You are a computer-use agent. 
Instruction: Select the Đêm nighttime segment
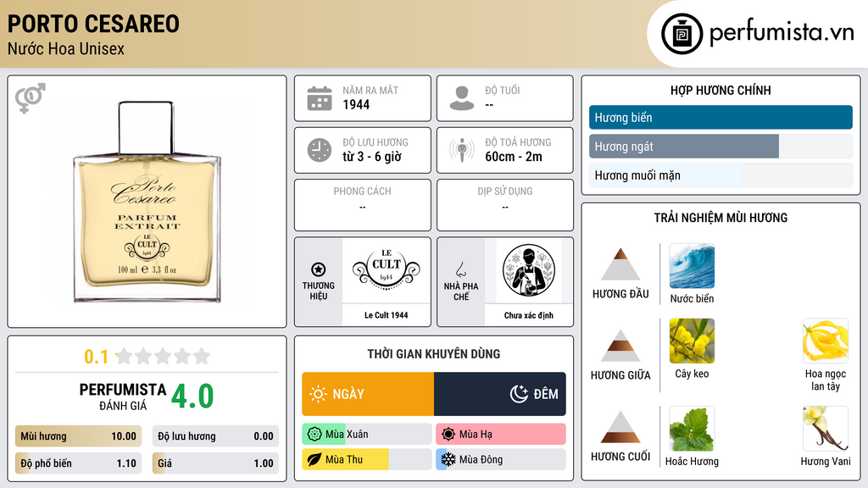tap(500, 394)
